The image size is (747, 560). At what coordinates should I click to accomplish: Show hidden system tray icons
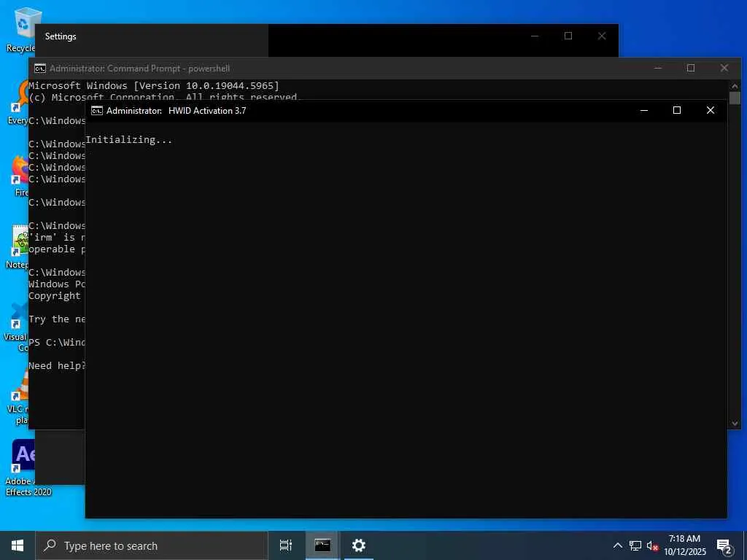point(617,545)
